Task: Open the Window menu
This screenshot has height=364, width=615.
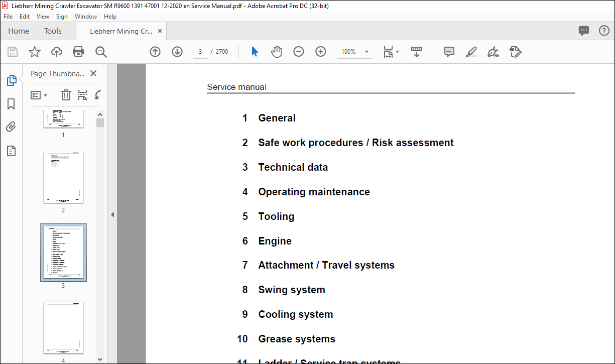Action: pyautogui.click(x=86, y=17)
